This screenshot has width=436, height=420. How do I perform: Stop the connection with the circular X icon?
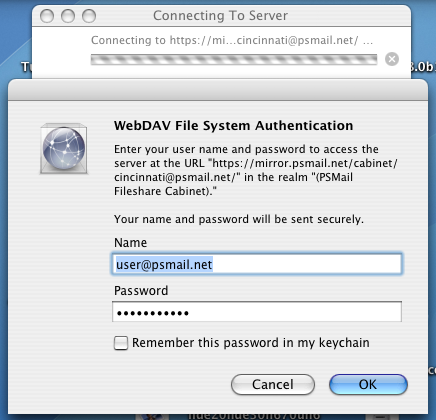(x=392, y=59)
